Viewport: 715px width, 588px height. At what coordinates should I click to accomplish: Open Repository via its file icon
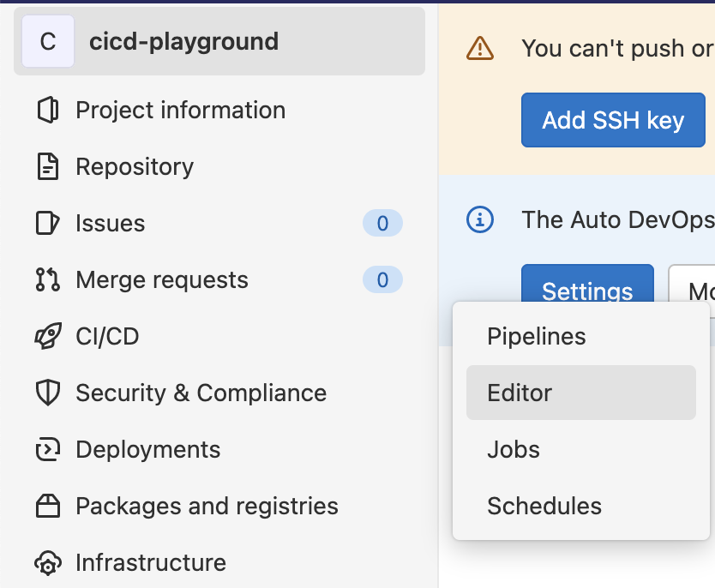click(x=47, y=167)
